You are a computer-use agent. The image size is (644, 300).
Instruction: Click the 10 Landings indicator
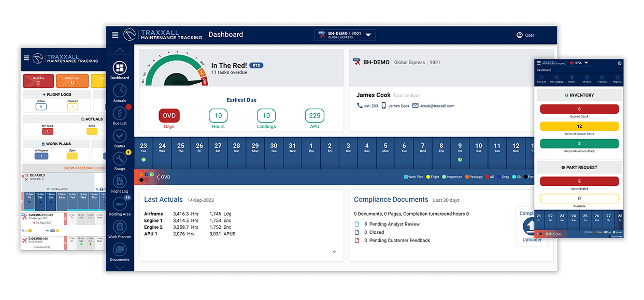(266, 116)
